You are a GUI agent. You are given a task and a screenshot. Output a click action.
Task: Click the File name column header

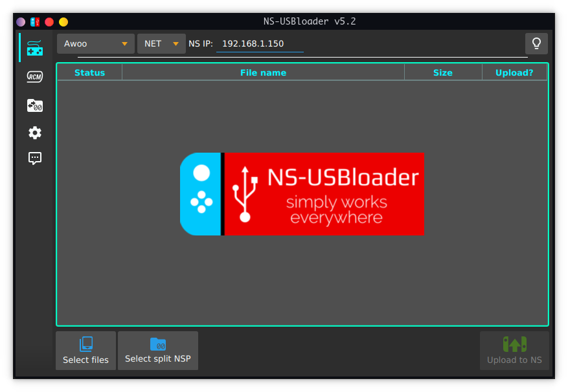tap(263, 72)
